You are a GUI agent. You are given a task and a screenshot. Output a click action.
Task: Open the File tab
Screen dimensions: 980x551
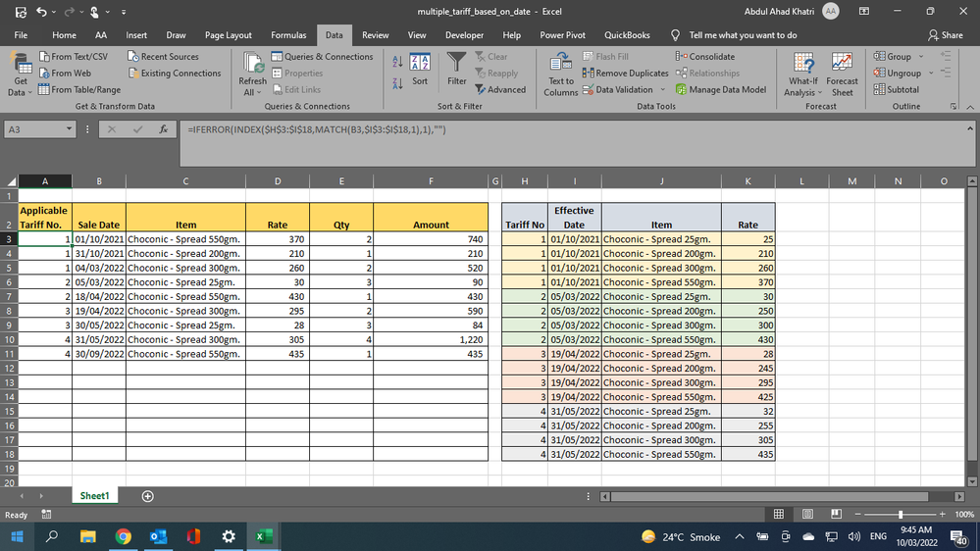[21, 35]
